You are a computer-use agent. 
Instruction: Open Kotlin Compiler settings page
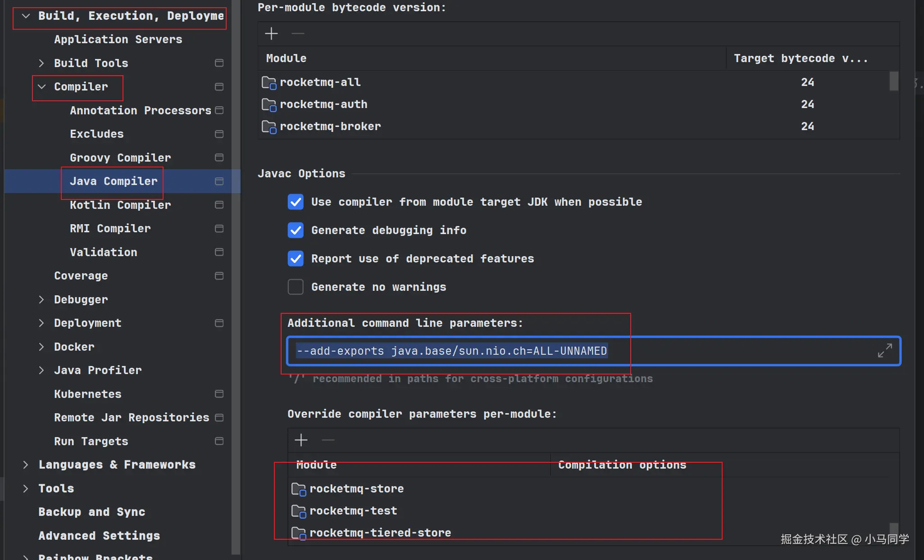[x=120, y=205]
